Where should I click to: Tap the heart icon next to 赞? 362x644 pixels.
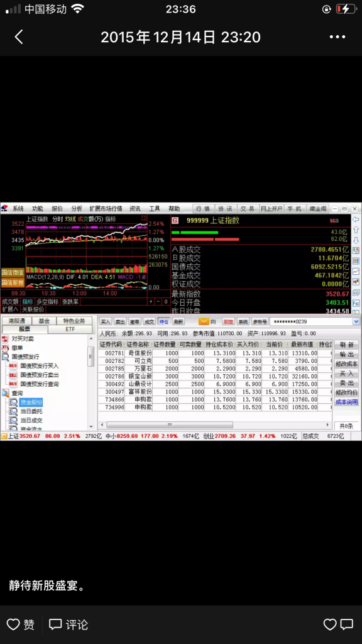[x=13, y=625]
